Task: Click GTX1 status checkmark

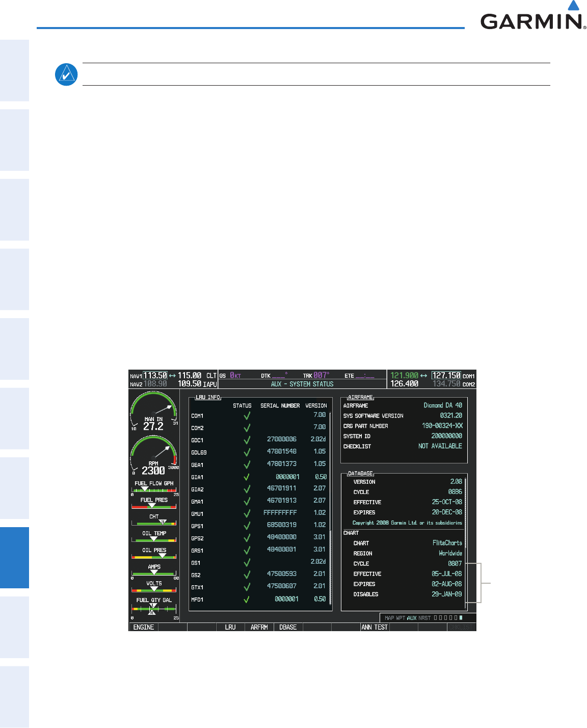Action: click(247, 587)
